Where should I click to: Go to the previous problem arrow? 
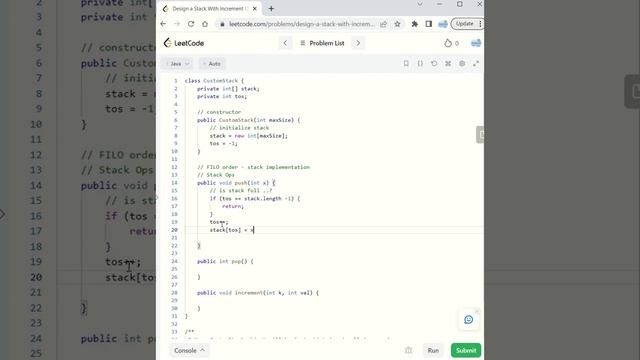(285, 43)
